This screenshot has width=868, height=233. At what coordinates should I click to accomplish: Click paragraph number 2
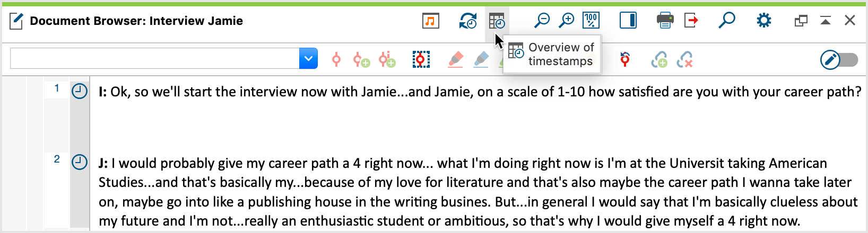[57, 159]
